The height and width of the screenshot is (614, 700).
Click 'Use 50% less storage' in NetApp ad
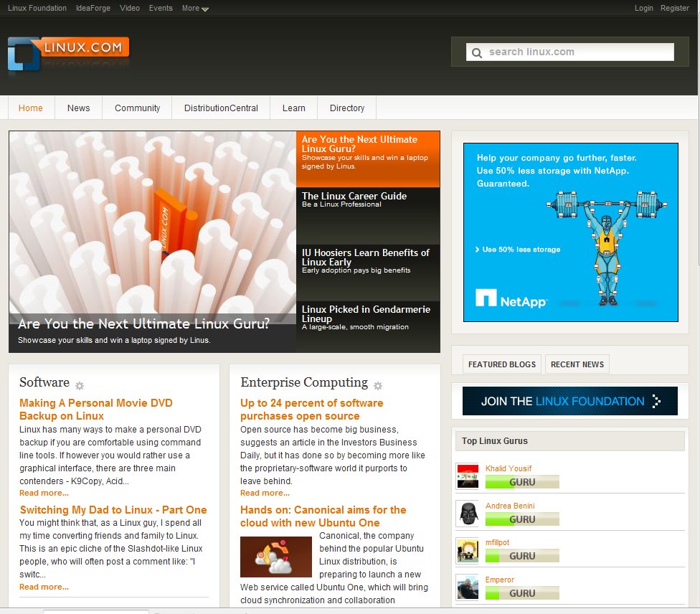click(x=518, y=250)
